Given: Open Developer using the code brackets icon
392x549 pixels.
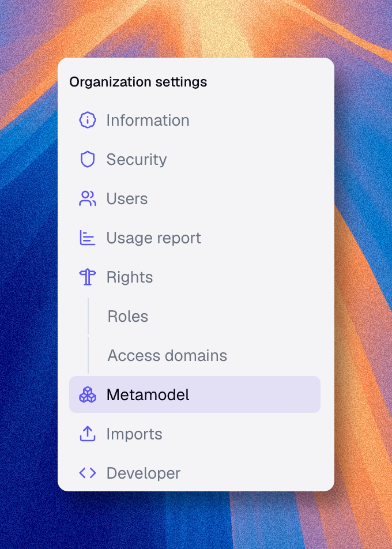Looking at the screenshot, I should click(x=87, y=473).
